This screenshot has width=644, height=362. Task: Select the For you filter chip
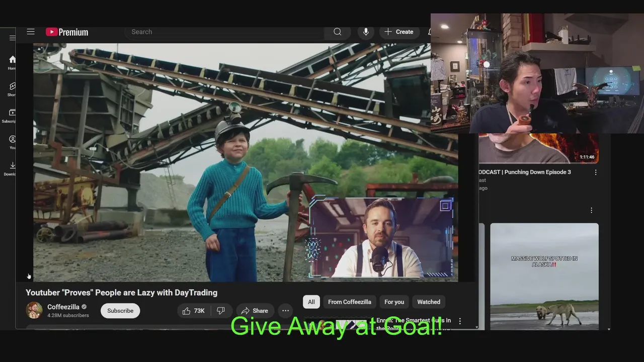click(x=394, y=302)
